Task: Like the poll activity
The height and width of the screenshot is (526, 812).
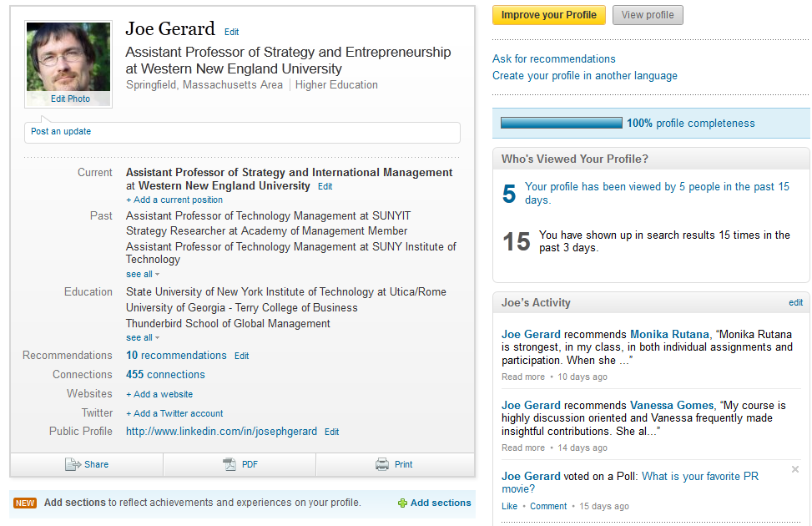Action: 509,506
